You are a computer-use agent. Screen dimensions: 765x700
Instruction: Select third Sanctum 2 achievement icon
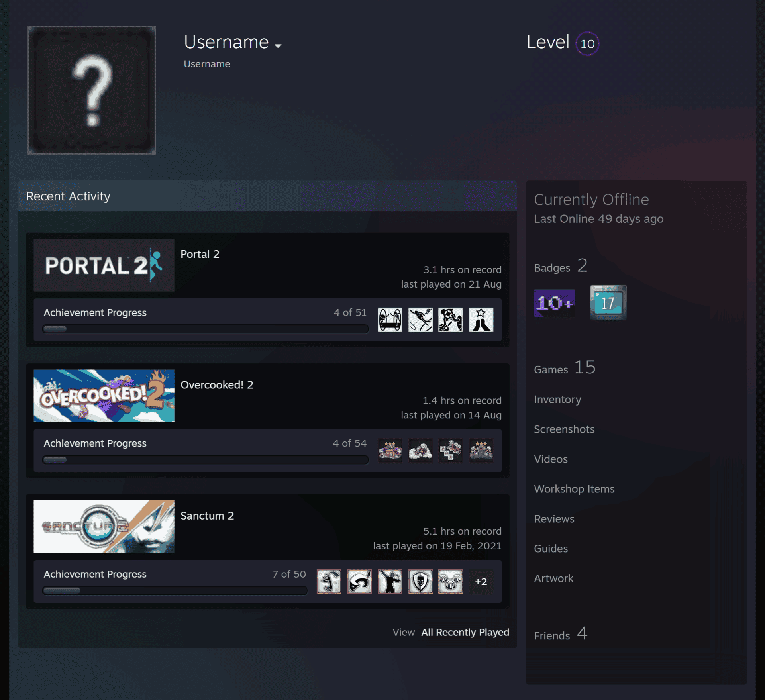[x=390, y=581]
